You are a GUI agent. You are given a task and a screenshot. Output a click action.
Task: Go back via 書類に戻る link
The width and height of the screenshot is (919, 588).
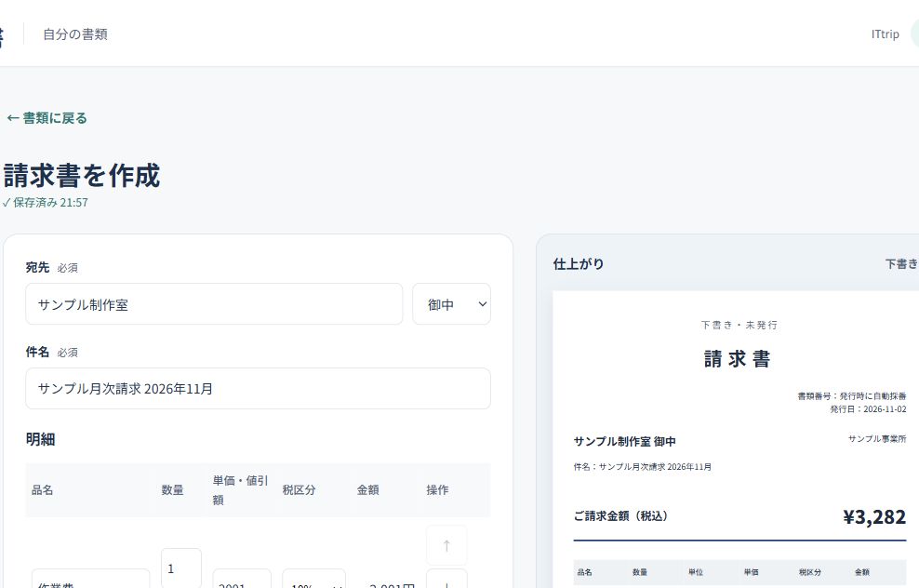coord(47,118)
